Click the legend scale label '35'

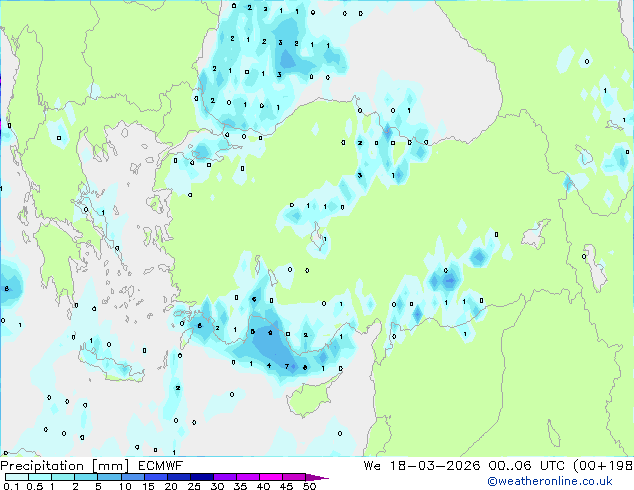[x=240, y=486]
